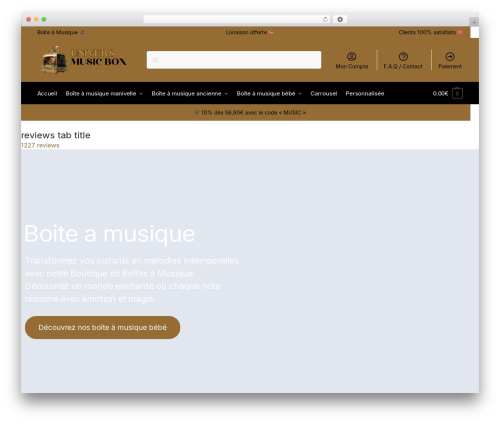Reload page via browser refresh icon
This screenshot has height=423, width=500.
pos(325,19)
